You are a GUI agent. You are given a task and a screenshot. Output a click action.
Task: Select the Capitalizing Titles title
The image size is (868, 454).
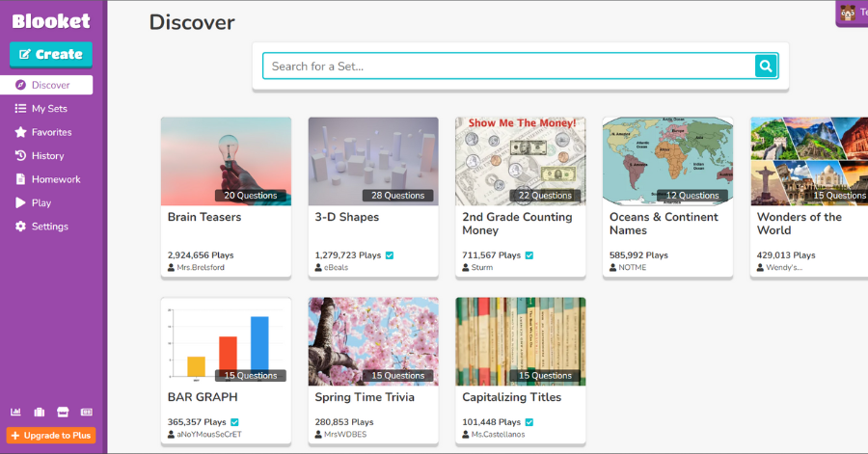point(511,397)
